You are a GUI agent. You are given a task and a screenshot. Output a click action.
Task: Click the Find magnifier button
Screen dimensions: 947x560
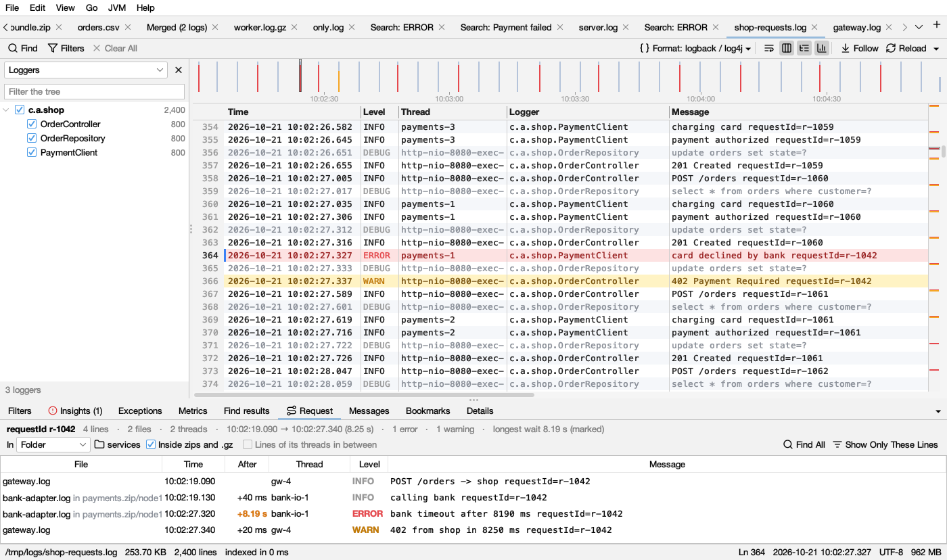pos(23,48)
